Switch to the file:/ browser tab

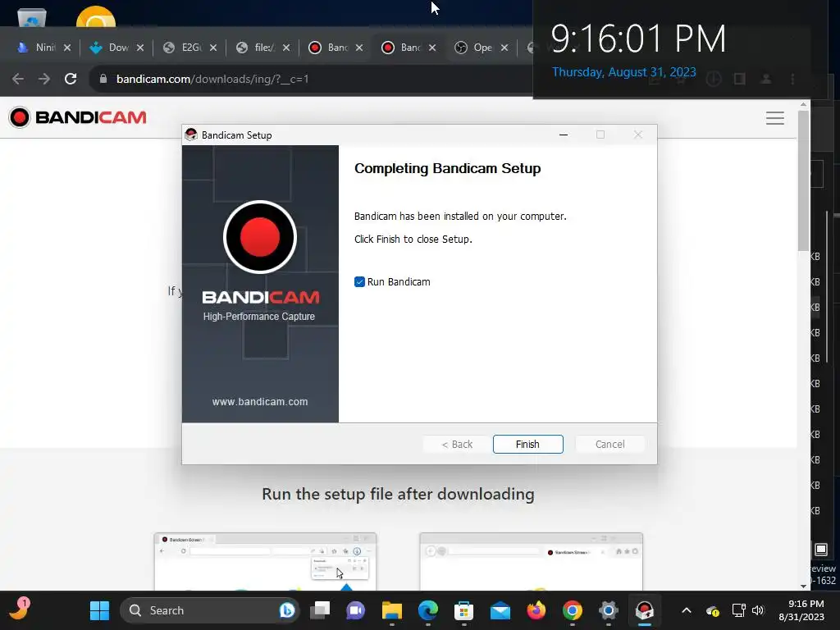[262, 48]
